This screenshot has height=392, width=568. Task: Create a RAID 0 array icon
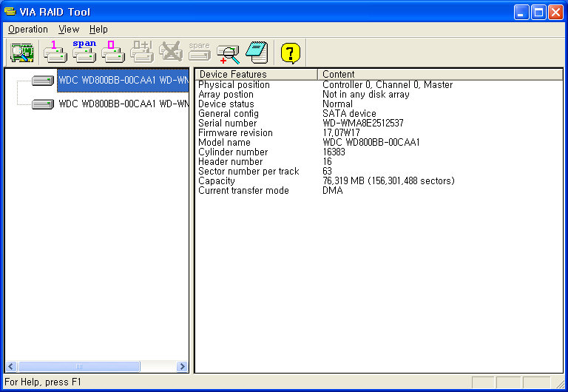(x=113, y=53)
